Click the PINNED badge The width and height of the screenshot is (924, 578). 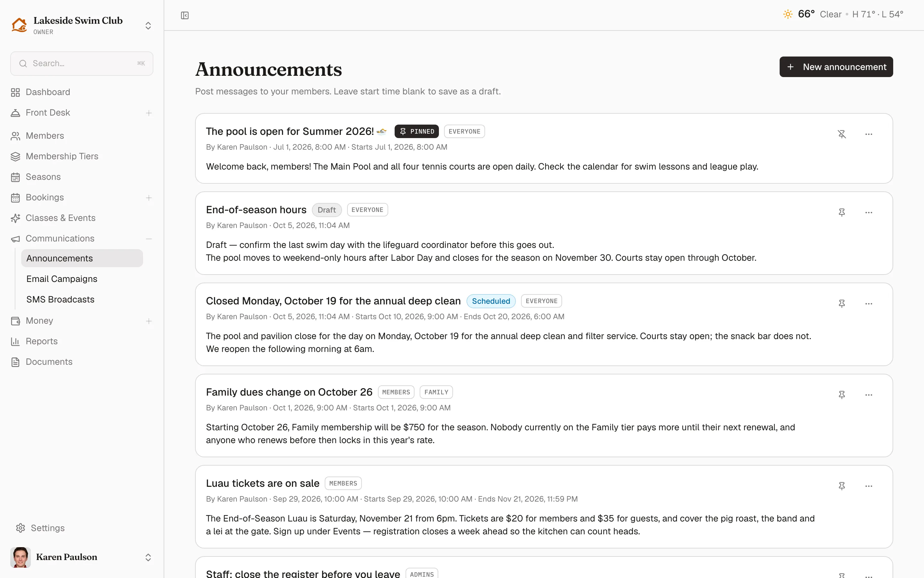click(x=416, y=132)
